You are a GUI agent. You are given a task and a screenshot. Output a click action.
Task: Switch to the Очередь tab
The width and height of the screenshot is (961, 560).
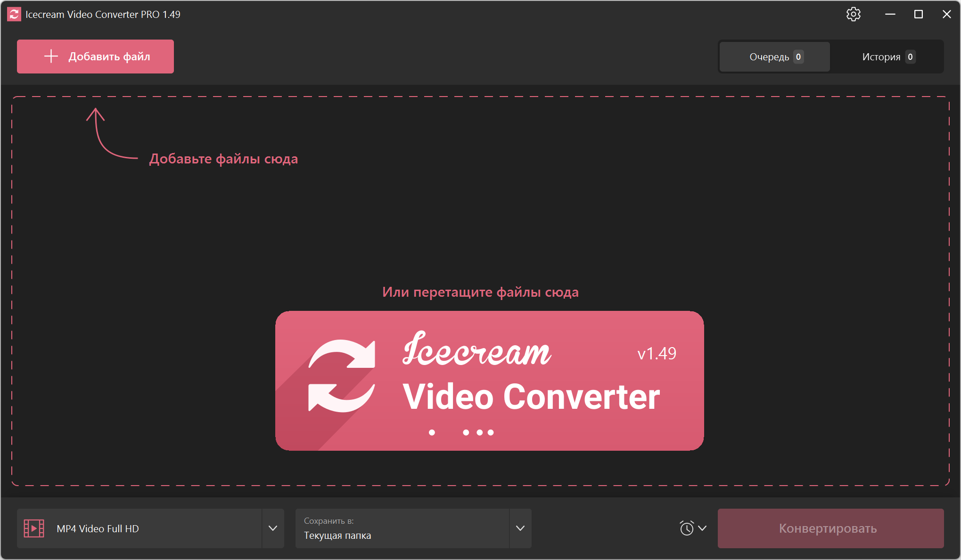tap(774, 57)
